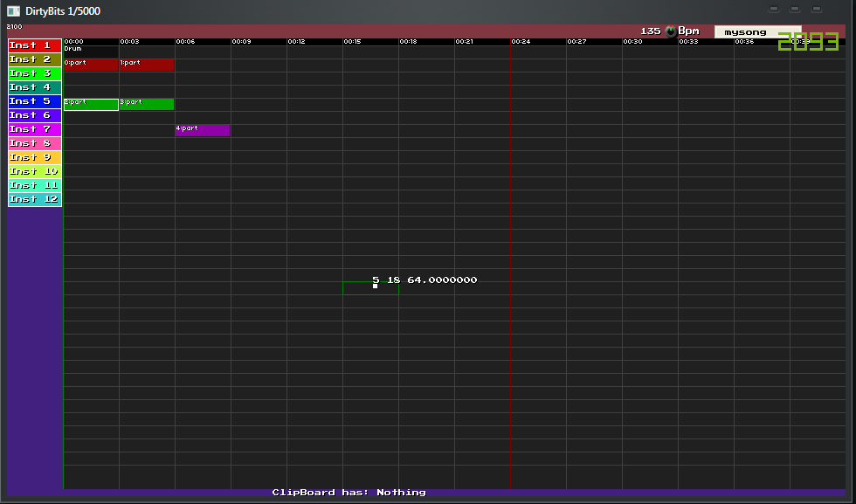This screenshot has height=504, width=856.
Task: Select the red 1:part block
Action: tap(147, 65)
